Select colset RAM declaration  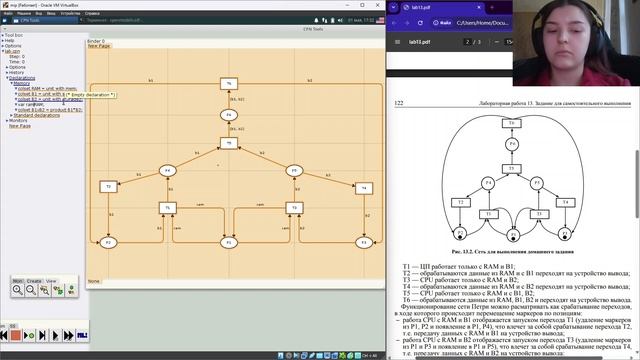[x=47, y=89]
